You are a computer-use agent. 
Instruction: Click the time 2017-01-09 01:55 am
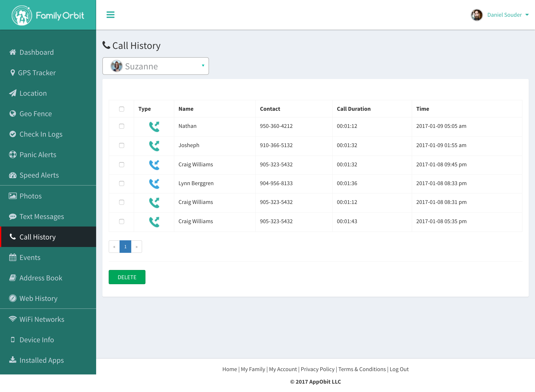[x=441, y=145]
